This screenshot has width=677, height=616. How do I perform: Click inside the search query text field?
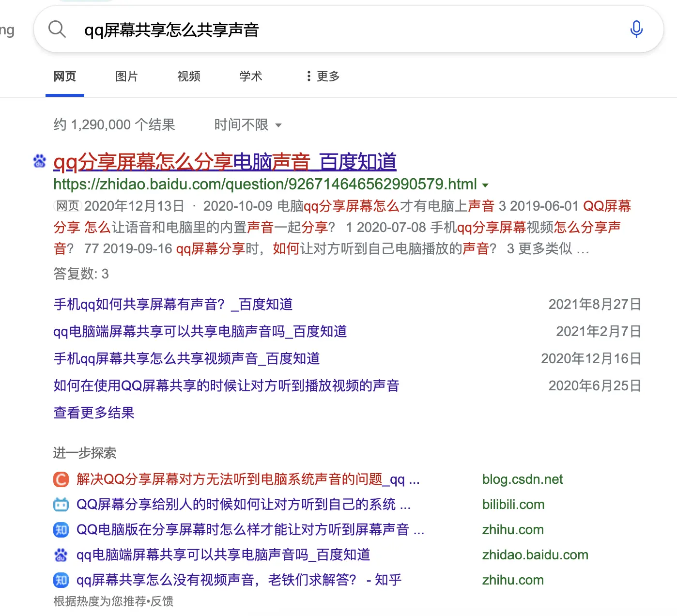[339, 30]
